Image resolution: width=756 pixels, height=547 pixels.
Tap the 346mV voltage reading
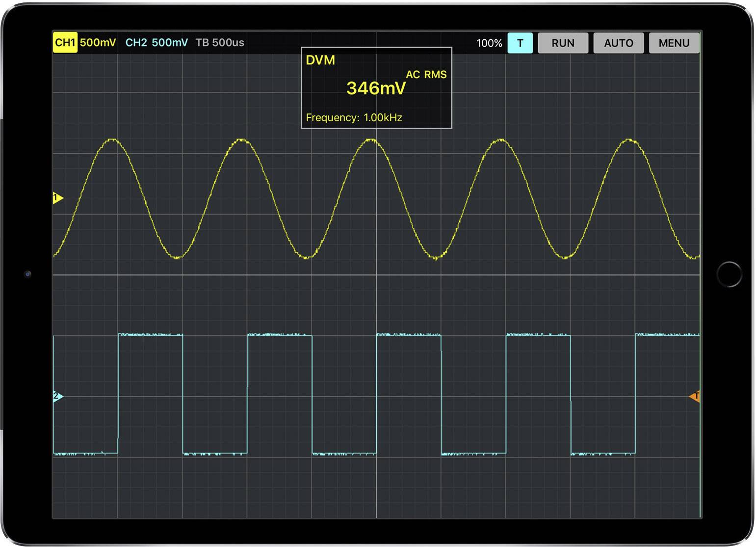coord(376,89)
